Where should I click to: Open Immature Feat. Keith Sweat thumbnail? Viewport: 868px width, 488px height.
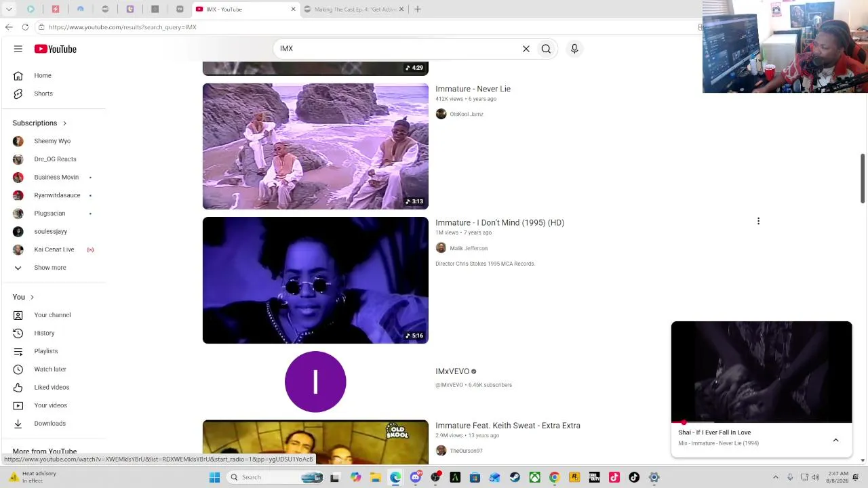315,443
